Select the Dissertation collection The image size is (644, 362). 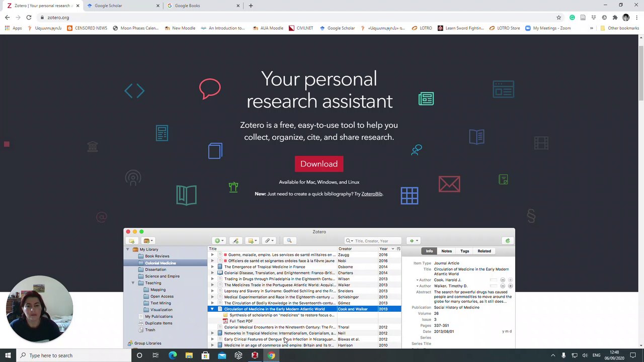pos(155,269)
